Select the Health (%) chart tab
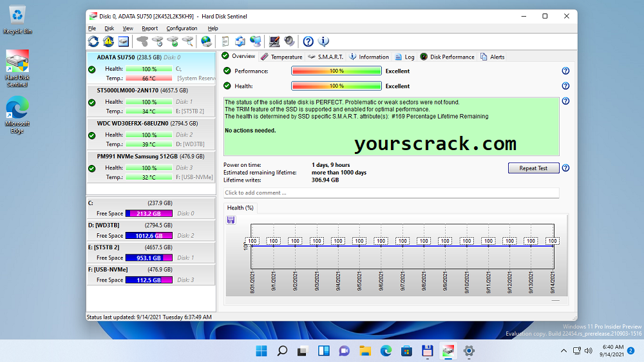This screenshot has width=644, height=362. pyautogui.click(x=240, y=208)
